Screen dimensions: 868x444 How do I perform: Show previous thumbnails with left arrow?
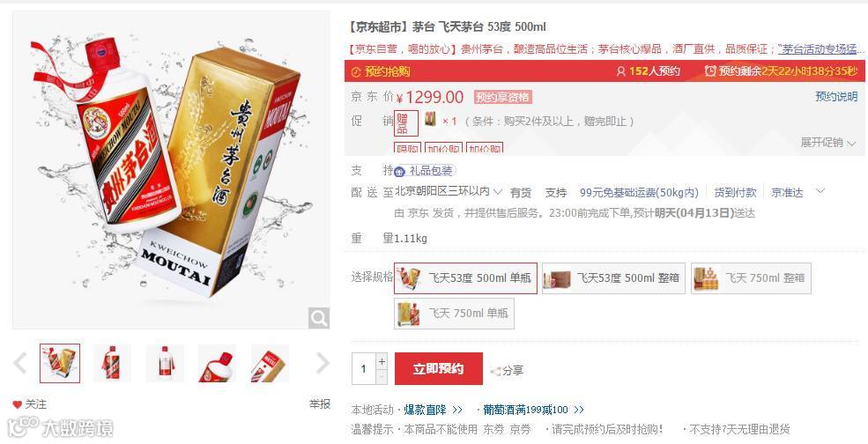20,363
